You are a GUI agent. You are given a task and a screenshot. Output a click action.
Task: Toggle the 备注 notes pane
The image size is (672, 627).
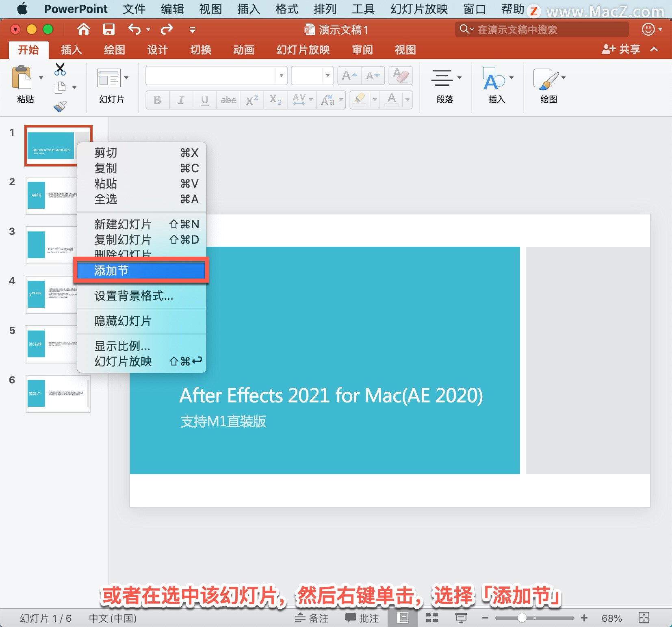point(312,618)
